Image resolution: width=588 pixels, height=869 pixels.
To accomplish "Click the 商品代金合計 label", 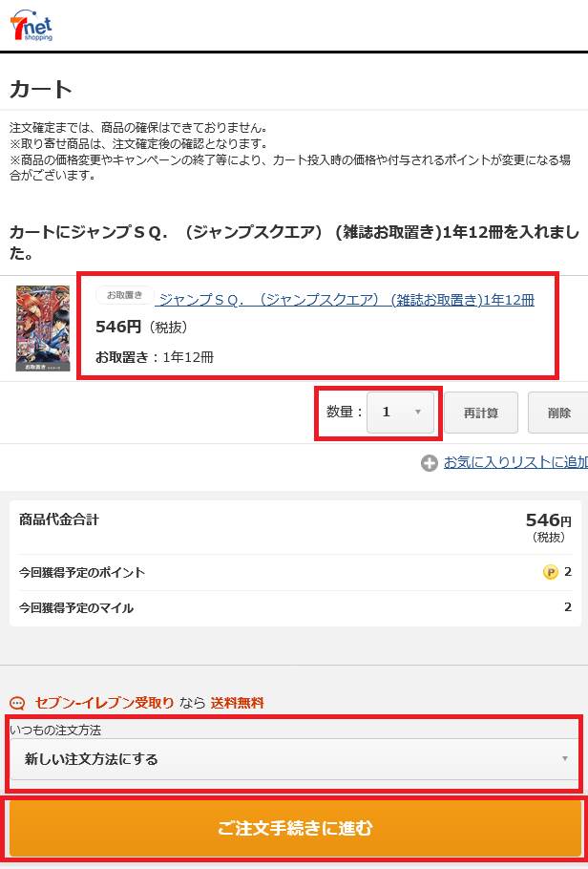I will pos(59,519).
